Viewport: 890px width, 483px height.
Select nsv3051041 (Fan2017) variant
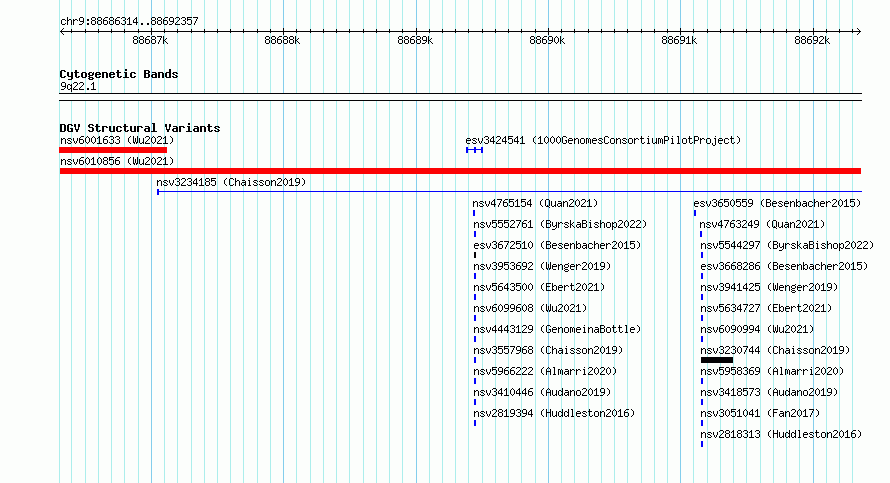[x=760, y=413]
